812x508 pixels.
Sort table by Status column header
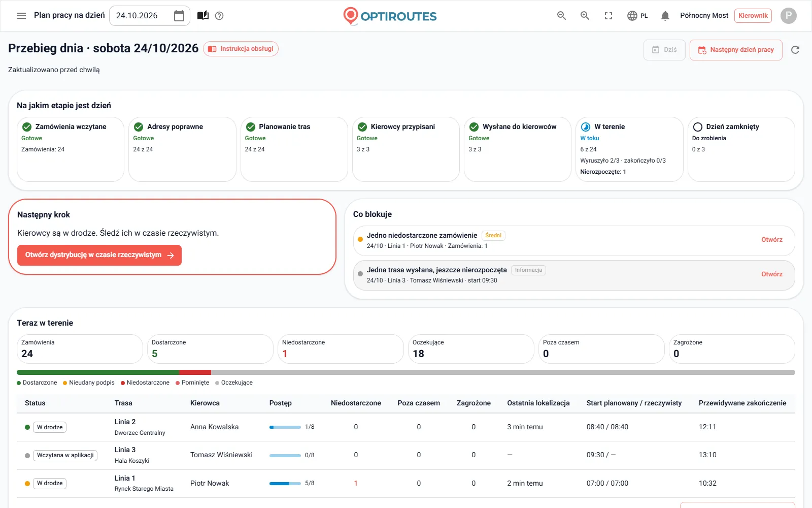pos(35,403)
